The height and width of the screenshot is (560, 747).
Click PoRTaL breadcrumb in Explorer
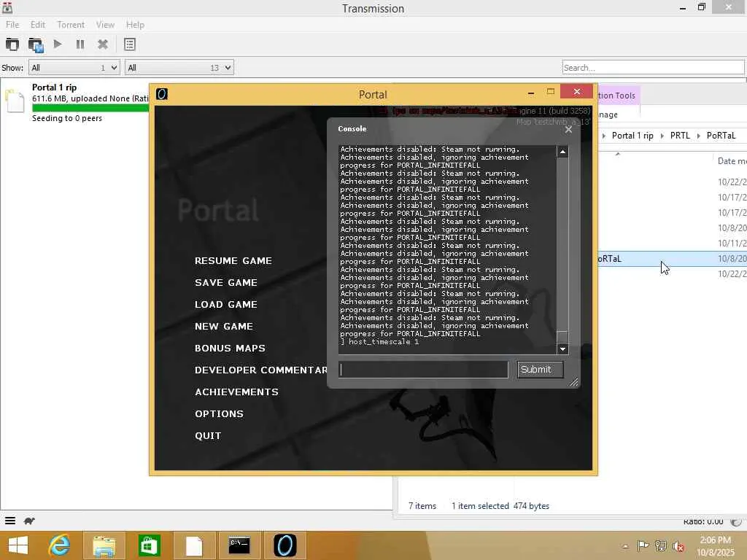tap(721, 136)
